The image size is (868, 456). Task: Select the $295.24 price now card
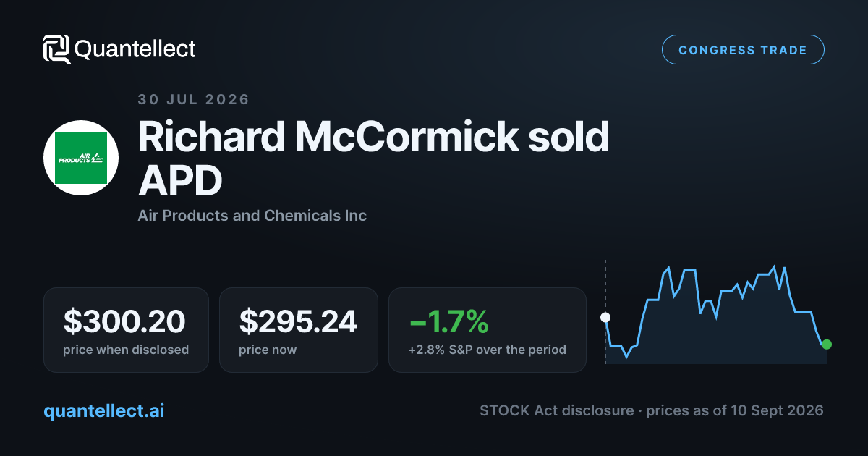tap(299, 330)
